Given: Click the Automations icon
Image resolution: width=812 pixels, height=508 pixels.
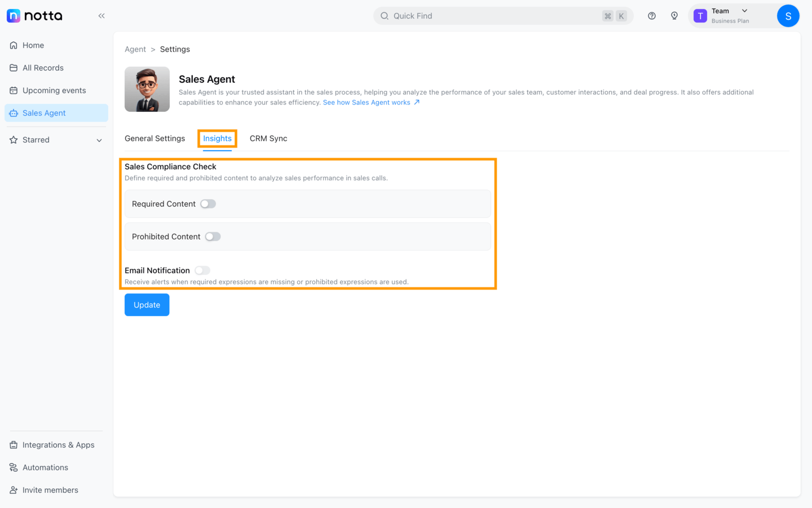Looking at the screenshot, I should 14,467.
